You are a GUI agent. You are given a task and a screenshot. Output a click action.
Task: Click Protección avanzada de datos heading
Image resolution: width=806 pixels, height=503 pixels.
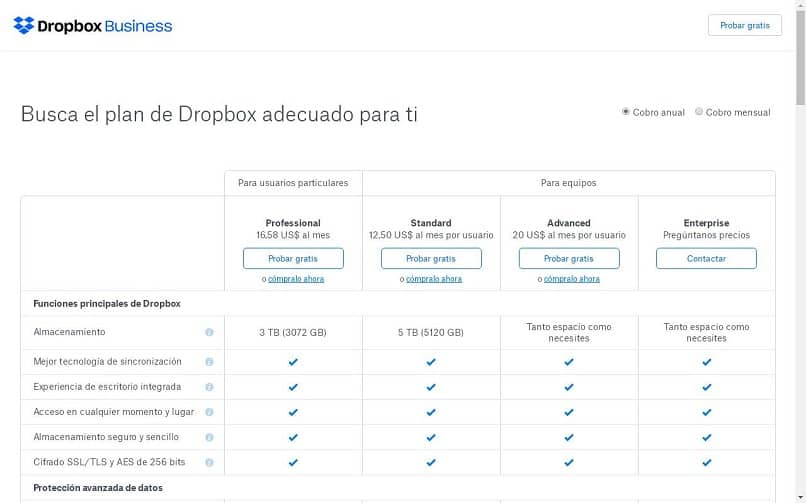click(x=98, y=488)
